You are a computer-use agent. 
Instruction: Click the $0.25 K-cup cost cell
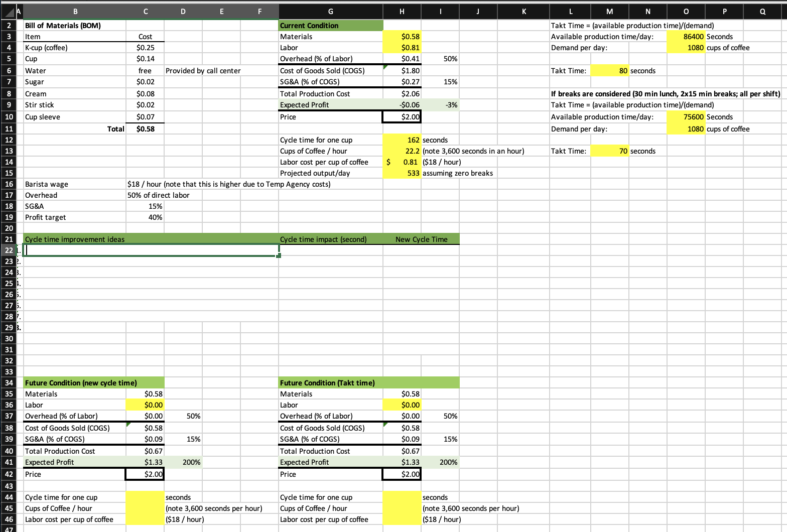tap(145, 48)
